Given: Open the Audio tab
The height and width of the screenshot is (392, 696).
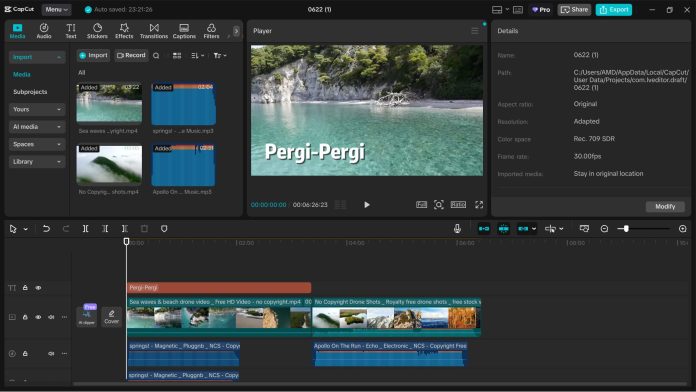Looking at the screenshot, I should (44, 31).
